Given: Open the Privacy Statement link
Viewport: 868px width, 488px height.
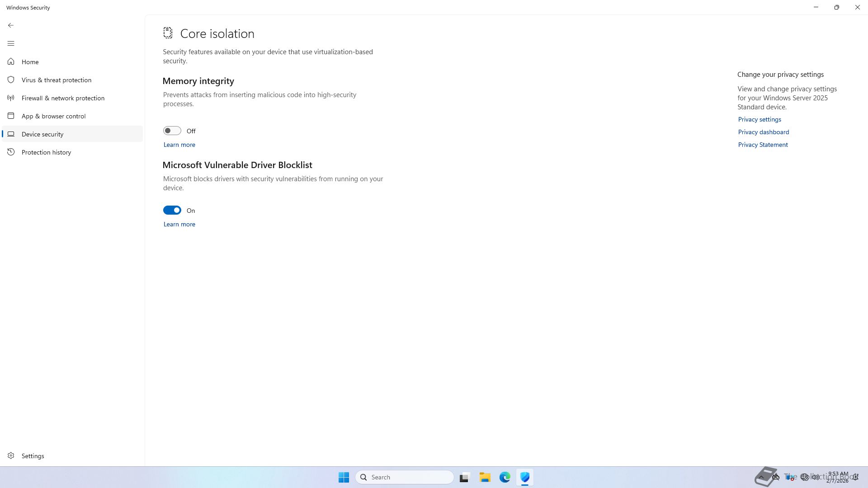Looking at the screenshot, I should (763, 145).
